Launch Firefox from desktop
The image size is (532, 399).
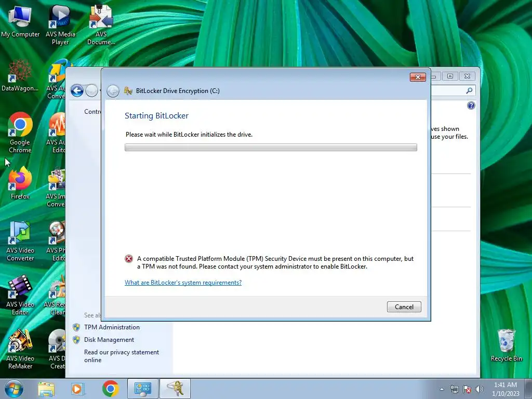pyautogui.click(x=20, y=183)
